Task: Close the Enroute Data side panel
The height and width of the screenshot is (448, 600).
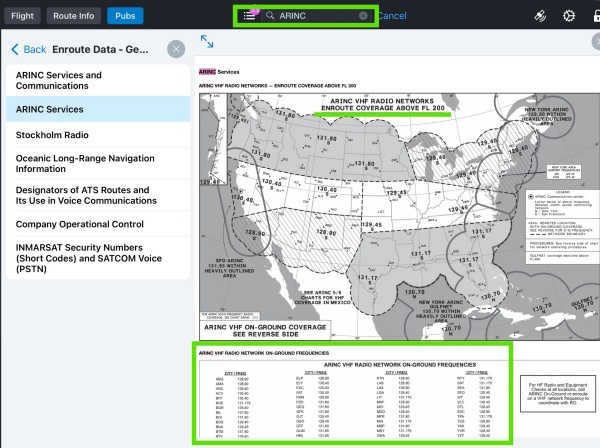Action: point(176,49)
